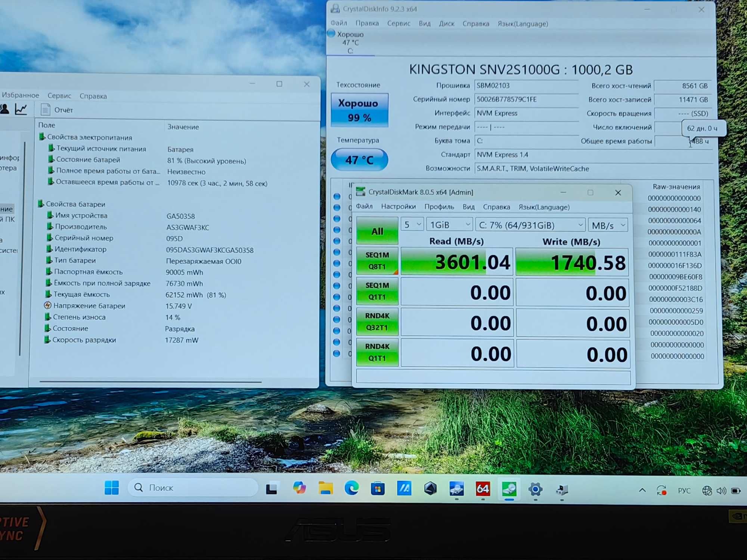
Task: Start the SEQ1M Q8T1 test
Action: [x=377, y=261]
